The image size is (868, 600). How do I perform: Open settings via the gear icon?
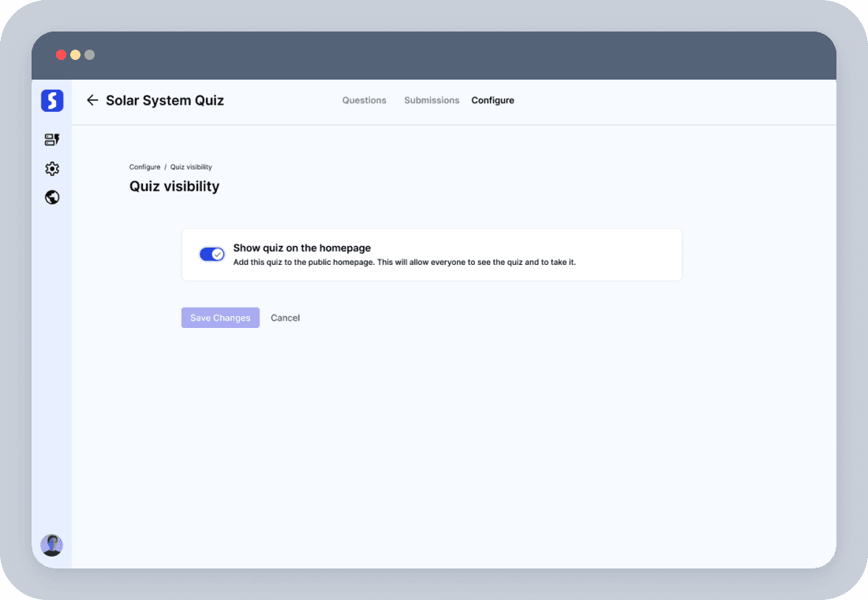click(52, 169)
